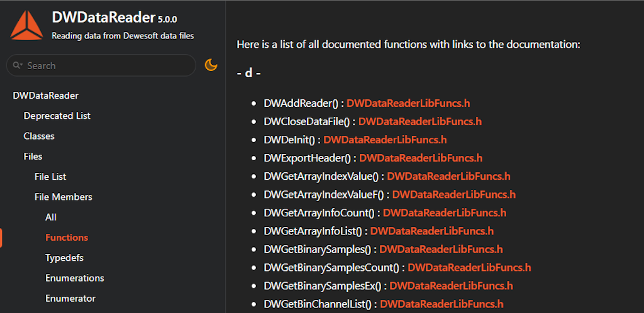Click the 'Here is a list' intro sentence

(x=409, y=45)
